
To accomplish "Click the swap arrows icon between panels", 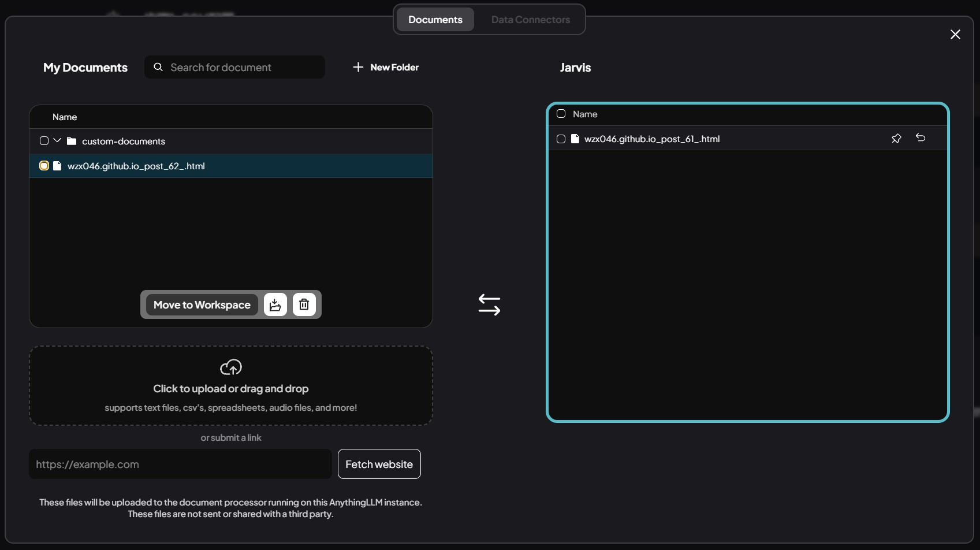I will pos(489,305).
